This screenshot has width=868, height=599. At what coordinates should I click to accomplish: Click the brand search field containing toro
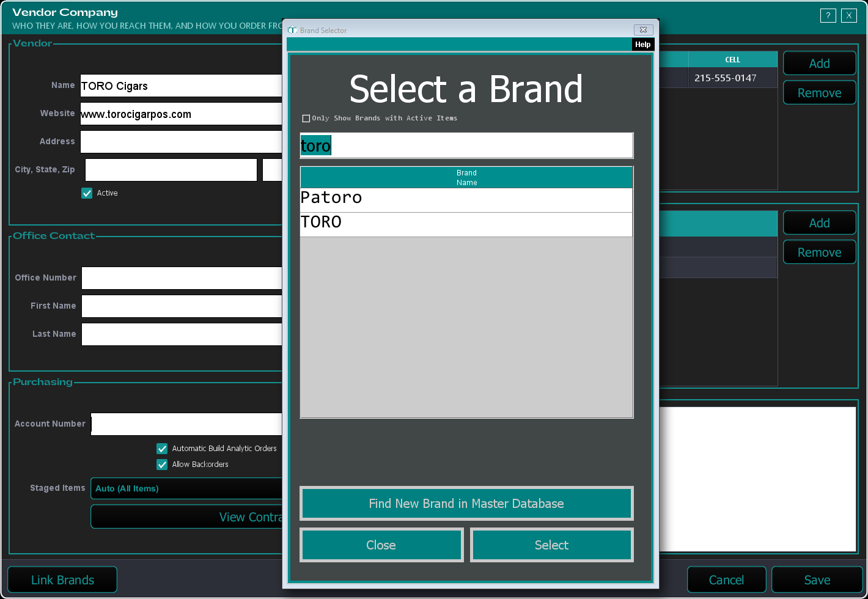point(466,145)
